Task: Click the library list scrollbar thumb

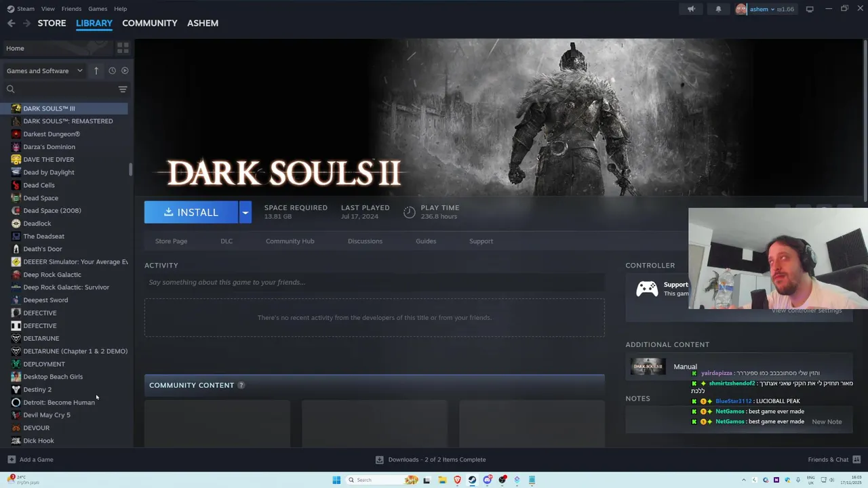Action: 130,169
